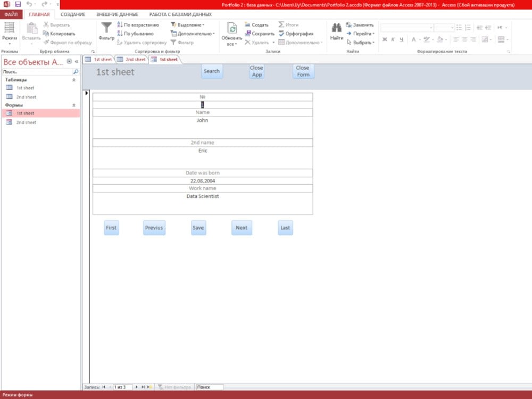Switch to the ГЛАВНАЯ ribbon tab
This screenshot has height=399, width=532.
pos(39,14)
